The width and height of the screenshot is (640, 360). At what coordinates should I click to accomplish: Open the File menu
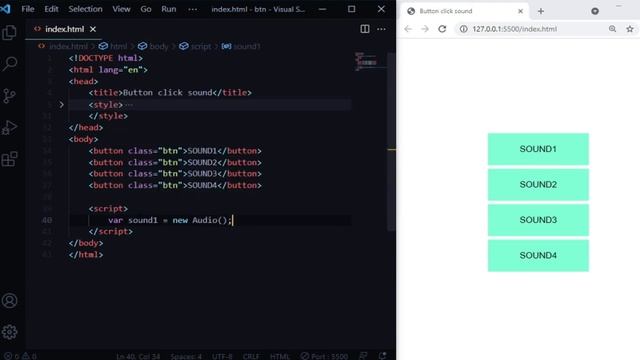pos(28,9)
